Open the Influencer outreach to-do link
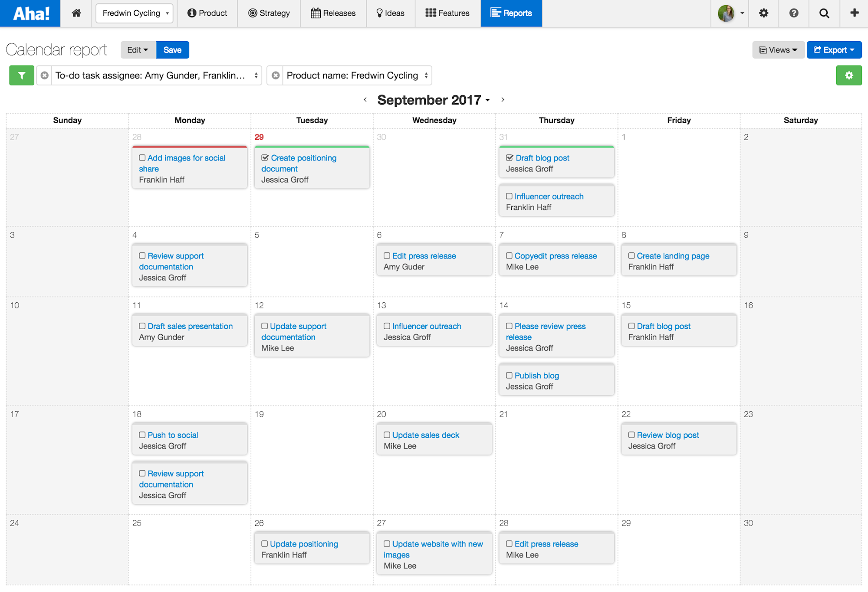Viewport: 868px width, 592px height. [x=549, y=196]
